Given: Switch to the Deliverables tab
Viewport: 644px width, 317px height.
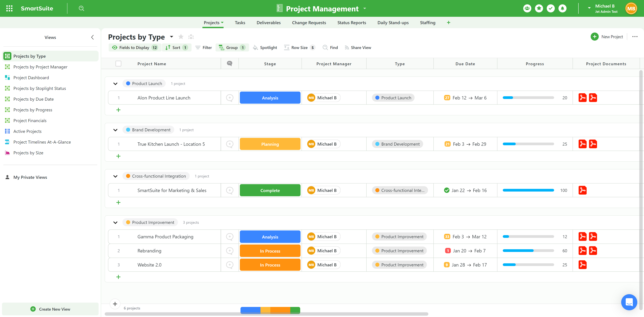Looking at the screenshot, I should tap(269, 23).
